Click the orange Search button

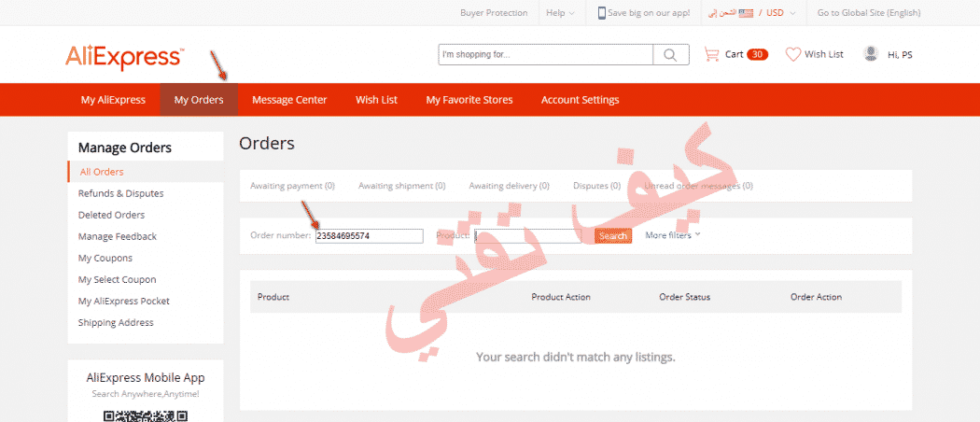point(613,235)
